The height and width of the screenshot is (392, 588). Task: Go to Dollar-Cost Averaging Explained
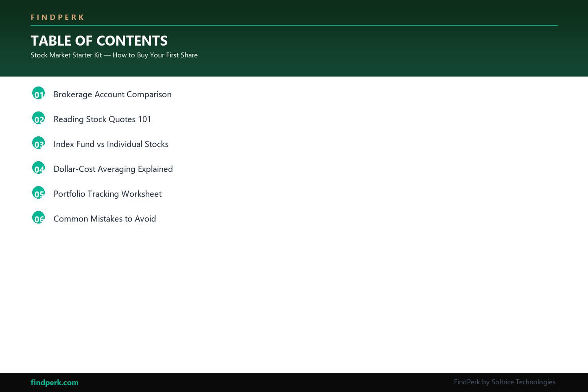(x=113, y=169)
